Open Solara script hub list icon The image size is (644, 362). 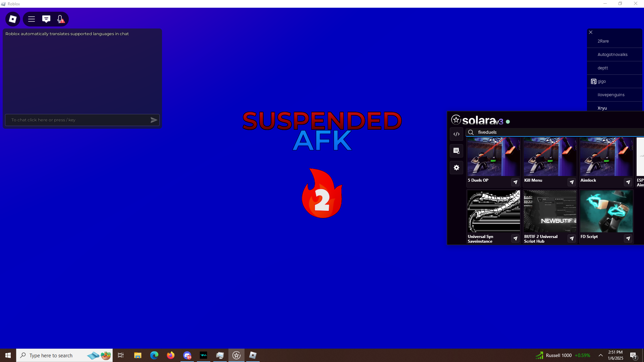pyautogui.click(x=457, y=151)
